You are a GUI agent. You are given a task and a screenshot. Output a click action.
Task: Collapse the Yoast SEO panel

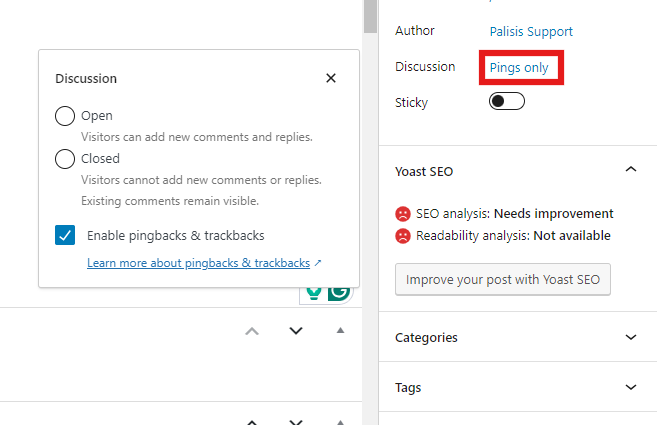click(631, 169)
